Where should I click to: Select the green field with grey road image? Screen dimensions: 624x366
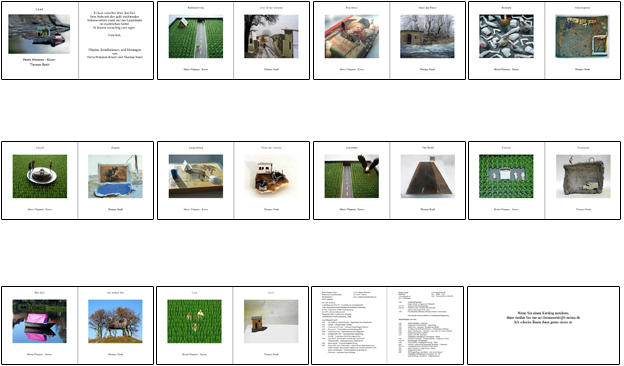point(196,37)
